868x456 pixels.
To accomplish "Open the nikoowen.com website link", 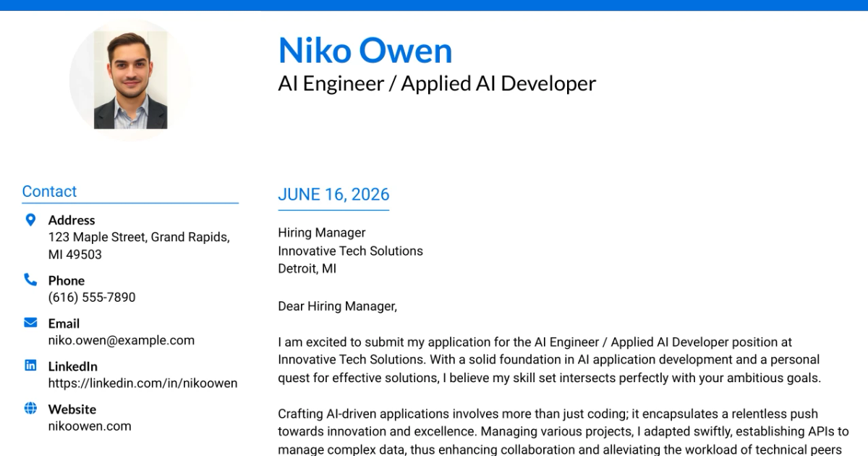I will (x=90, y=426).
